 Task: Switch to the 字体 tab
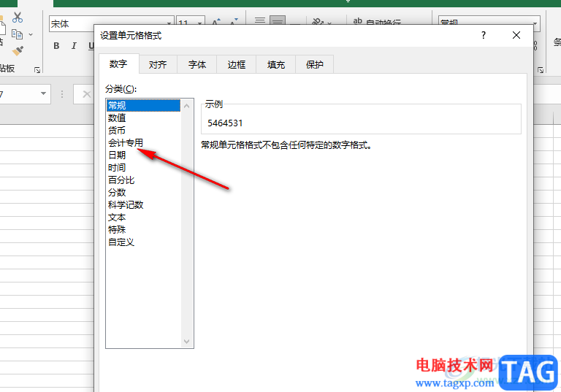(x=197, y=65)
